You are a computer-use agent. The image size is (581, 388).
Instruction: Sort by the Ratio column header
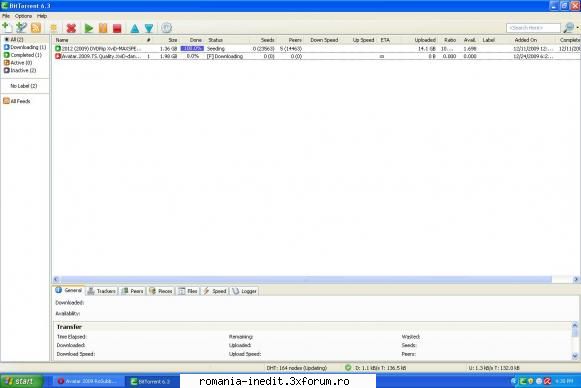coord(449,40)
